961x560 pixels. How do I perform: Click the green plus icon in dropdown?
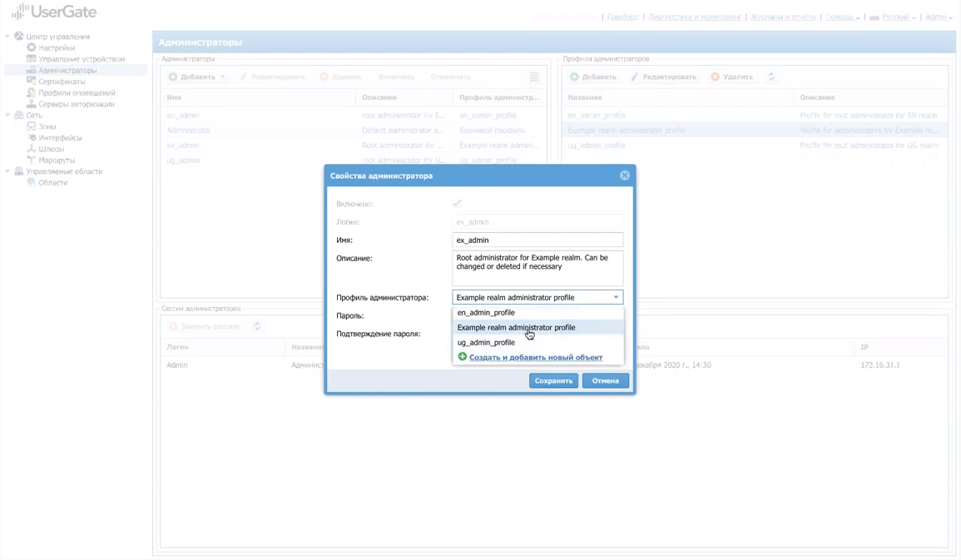[x=463, y=357]
